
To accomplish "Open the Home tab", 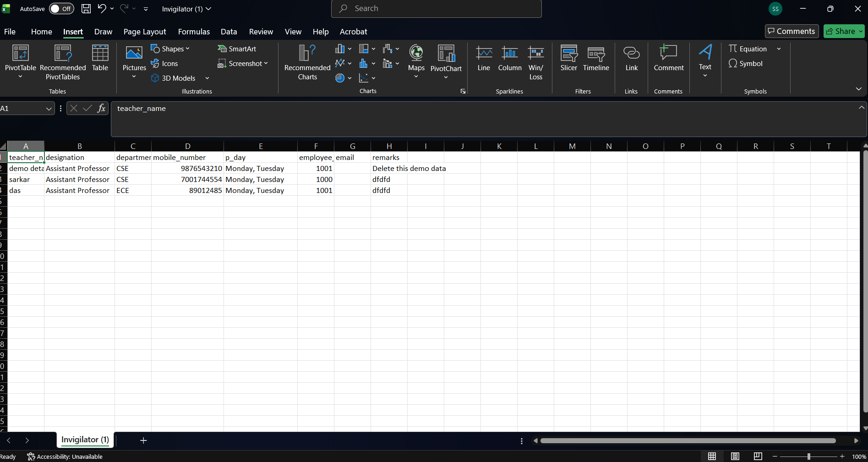I will 42,32.
